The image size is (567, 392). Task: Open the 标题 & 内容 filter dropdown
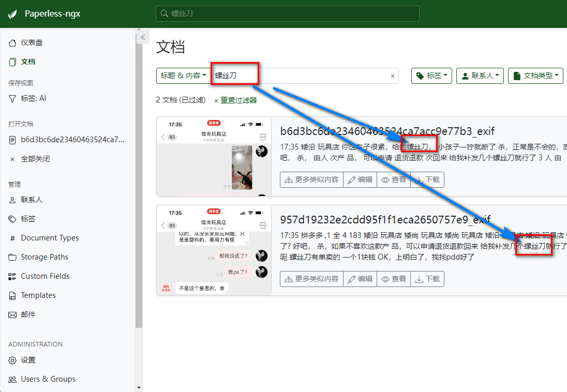(x=184, y=76)
